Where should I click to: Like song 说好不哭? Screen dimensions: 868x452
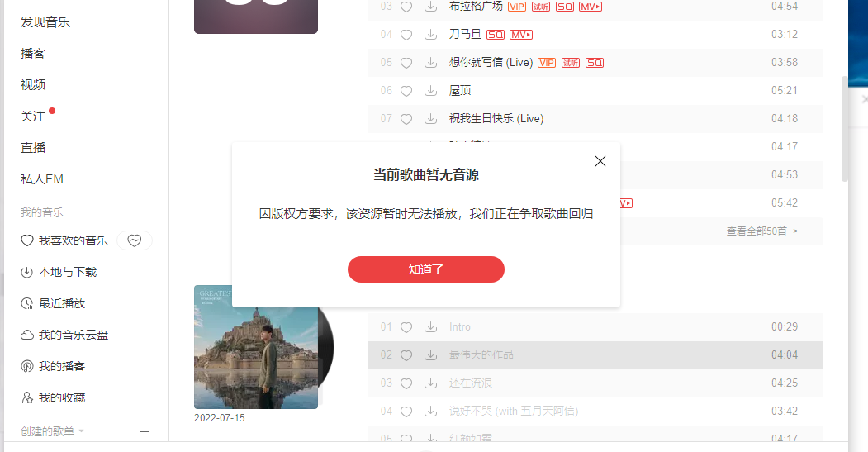(406, 412)
